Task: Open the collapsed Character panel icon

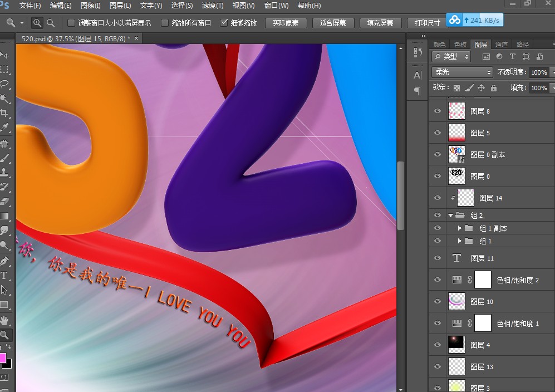Action: [418, 75]
